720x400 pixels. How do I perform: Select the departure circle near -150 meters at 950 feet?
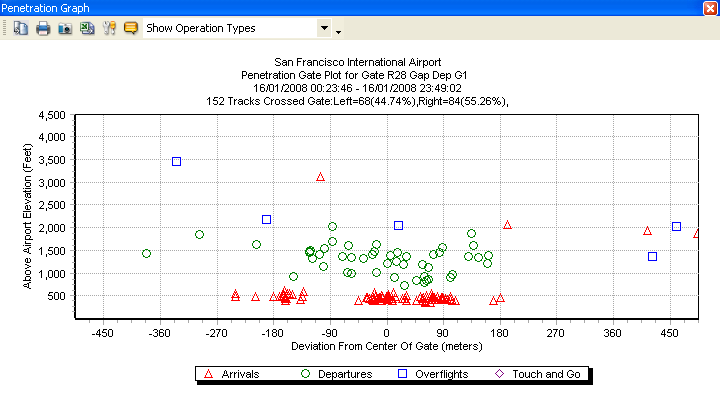coord(293,276)
